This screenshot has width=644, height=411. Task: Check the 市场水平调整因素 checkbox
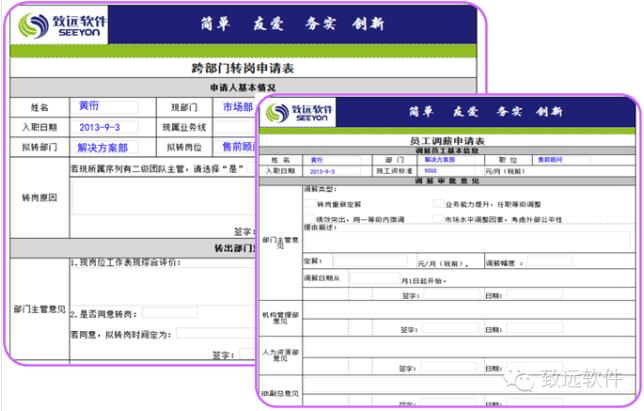439,219
